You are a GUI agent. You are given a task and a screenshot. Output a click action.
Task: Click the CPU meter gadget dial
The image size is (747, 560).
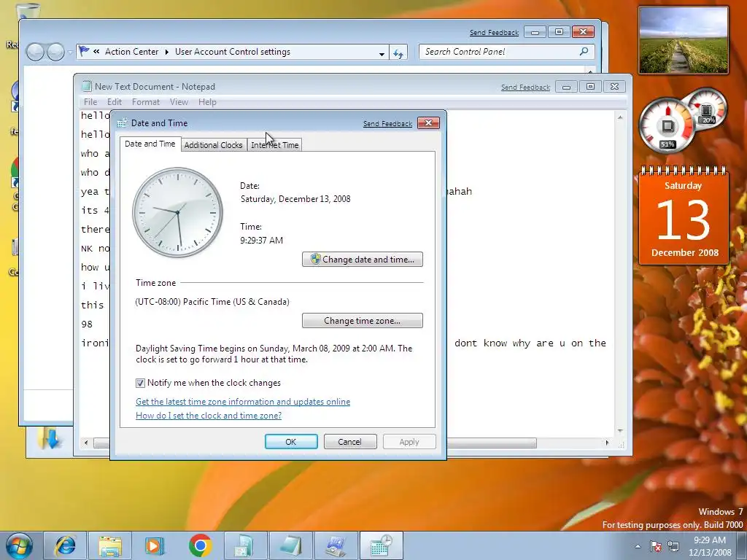[x=667, y=125]
